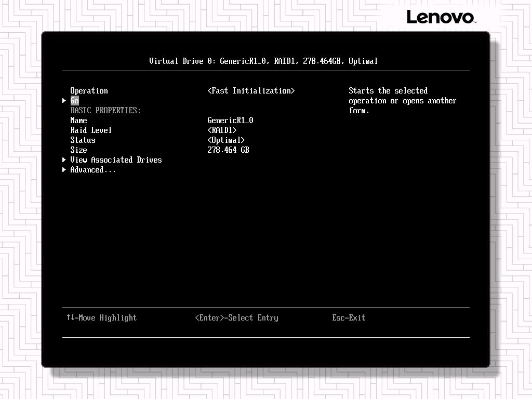Open the Advanced... submenu
Screen dimensions: 532x399
coord(93,170)
